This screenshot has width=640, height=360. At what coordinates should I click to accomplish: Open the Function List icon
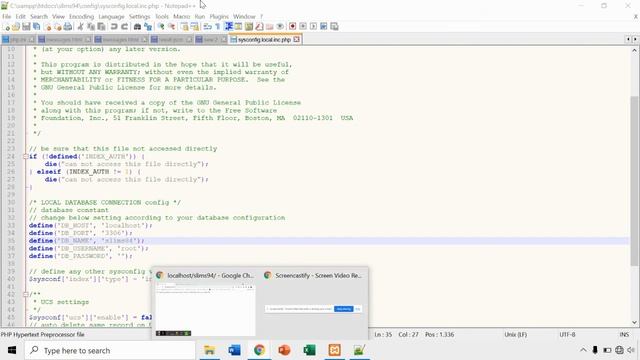259,27
